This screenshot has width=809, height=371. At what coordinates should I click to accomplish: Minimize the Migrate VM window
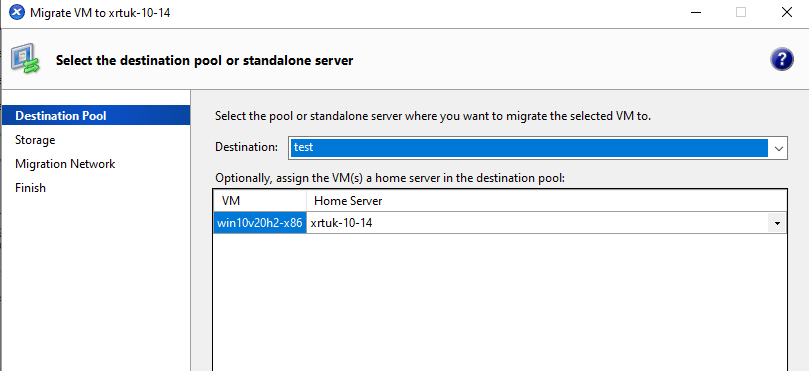click(x=694, y=12)
